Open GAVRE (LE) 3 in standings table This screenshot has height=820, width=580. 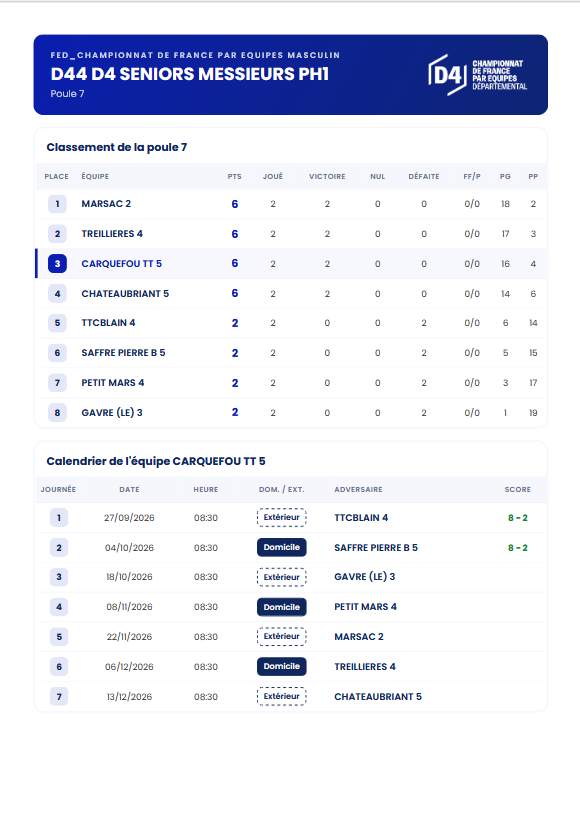(112, 413)
